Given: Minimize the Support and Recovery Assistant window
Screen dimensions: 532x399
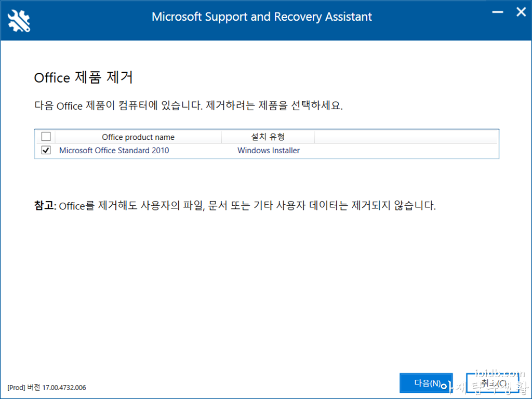Looking at the screenshot, I should [x=498, y=12].
